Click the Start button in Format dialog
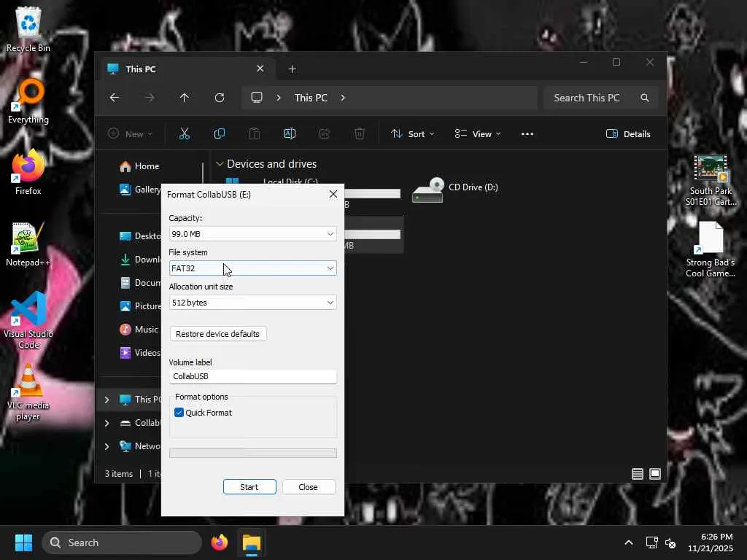The width and height of the screenshot is (747, 560). [x=249, y=487]
